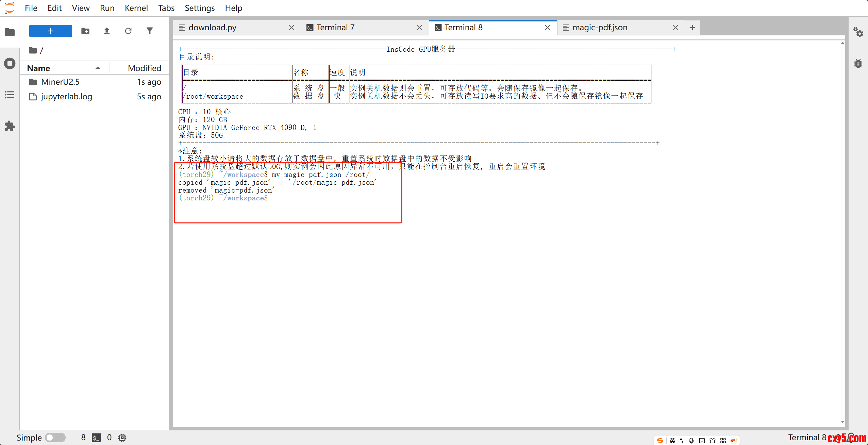Click the terminal vertical scrollbar down arrow
This screenshot has height=445, width=868.
click(x=842, y=422)
